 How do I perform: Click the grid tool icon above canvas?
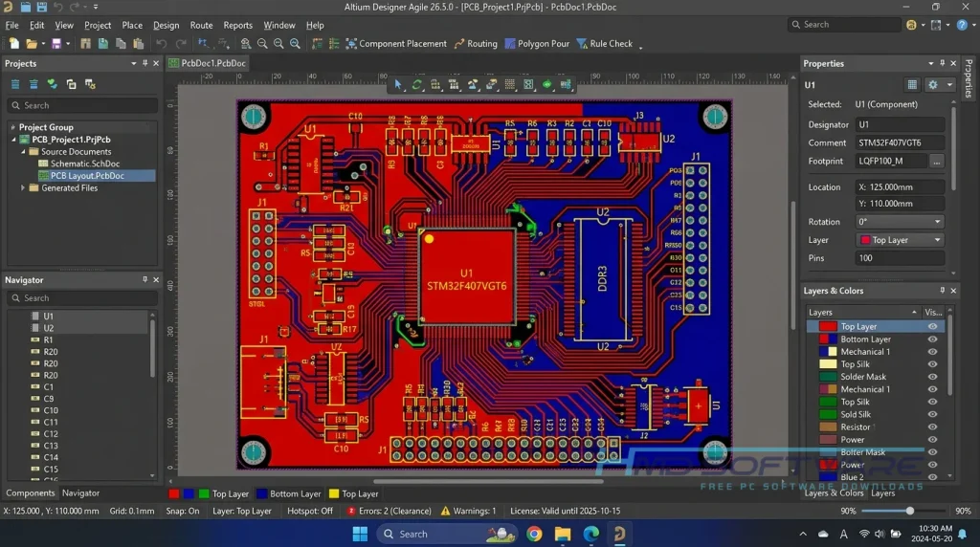pyautogui.click(x=510, y=84)
